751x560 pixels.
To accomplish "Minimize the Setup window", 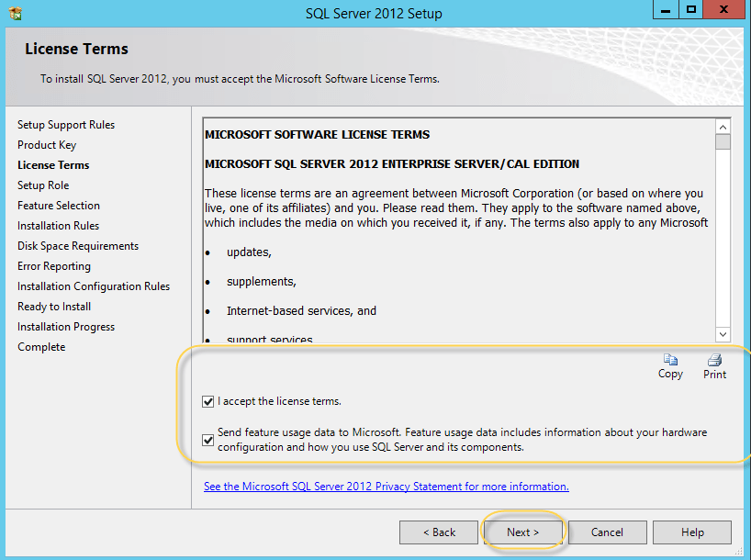I will click(x=667, y=10).
